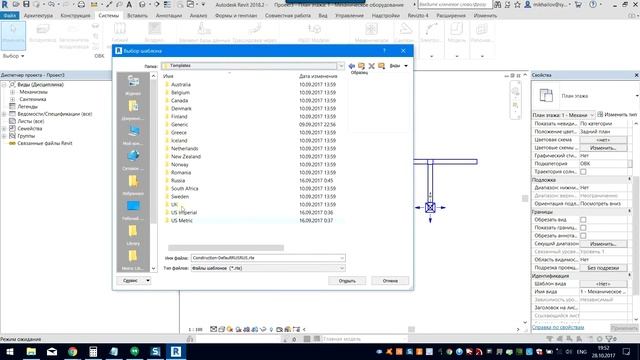Image resolution: width=640 pixels, height=360 pixels.
Task: Expand the Механизмы tree node
Action: (x=12, y=92)
